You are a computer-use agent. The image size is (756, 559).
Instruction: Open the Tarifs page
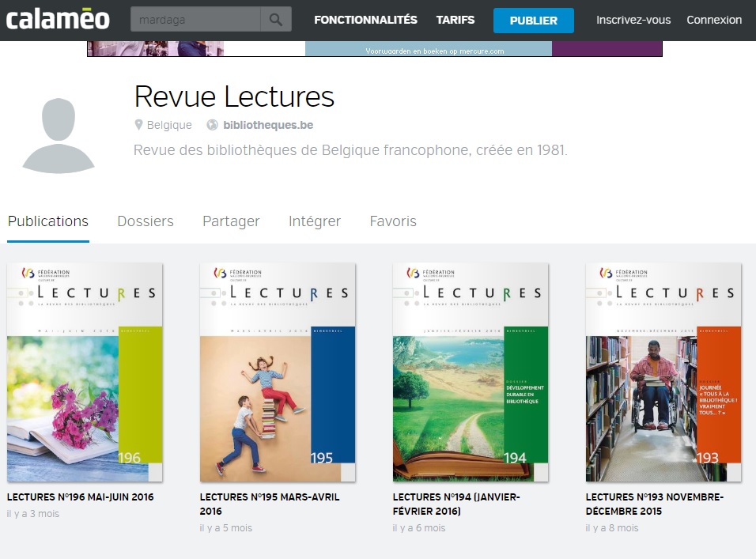pos(455,20)
